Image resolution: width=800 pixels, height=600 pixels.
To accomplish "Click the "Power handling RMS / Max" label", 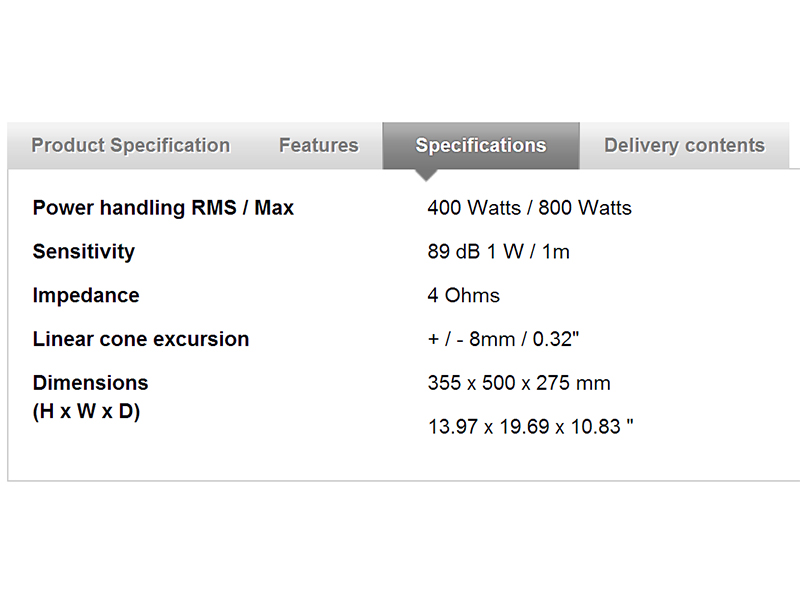I will [x=163, y=208].
